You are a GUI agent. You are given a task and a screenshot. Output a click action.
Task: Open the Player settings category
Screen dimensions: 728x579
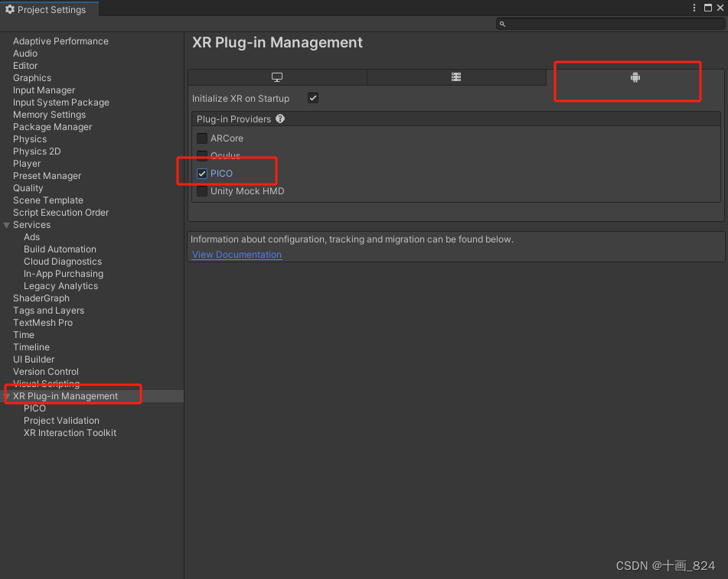coord(27,164)
